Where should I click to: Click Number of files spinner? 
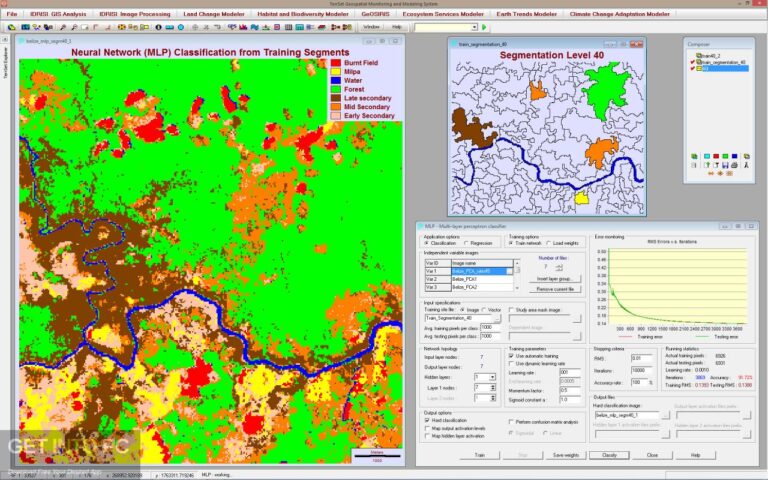[x=559, y=267]
